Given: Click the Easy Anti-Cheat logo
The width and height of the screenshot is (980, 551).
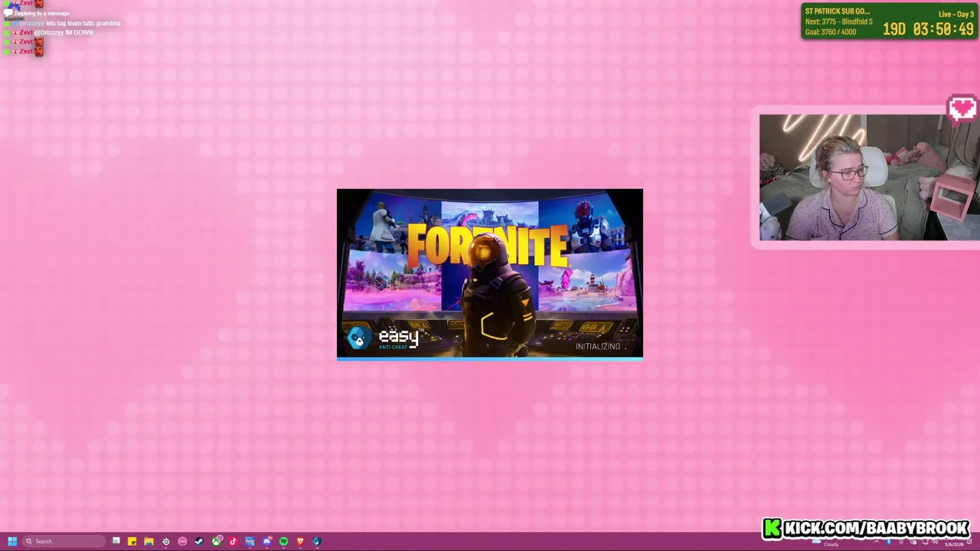Looking at the screenshot, I should [x=383, y=337].
